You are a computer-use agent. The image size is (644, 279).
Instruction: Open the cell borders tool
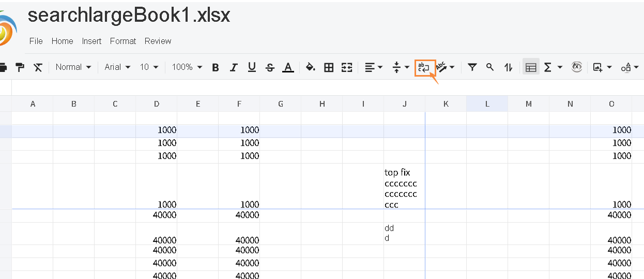pyautogui.click(x=329, y=67)
